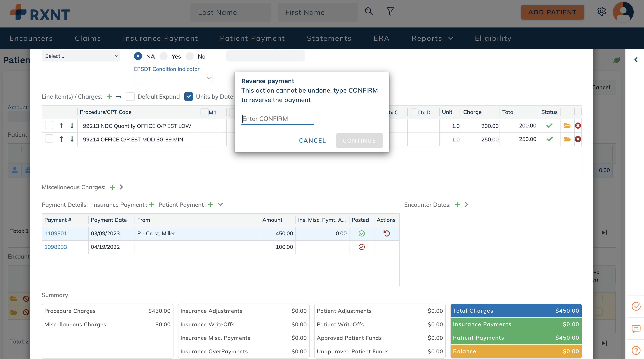
Task: Add a patient payment
Action: pyautogui.click(x=211, y=205)
